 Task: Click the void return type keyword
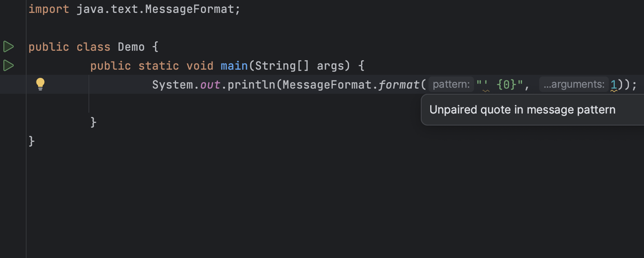[x=200, y=66]
